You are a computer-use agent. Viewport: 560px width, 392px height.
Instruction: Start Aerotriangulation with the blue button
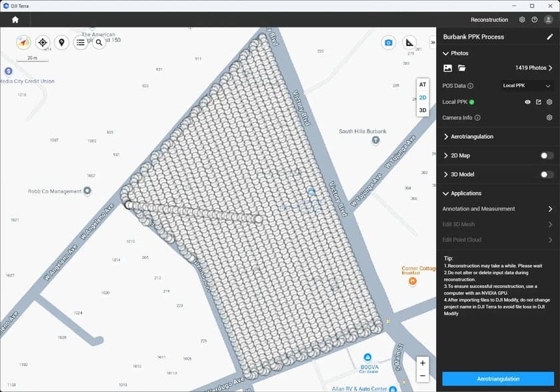498,378
